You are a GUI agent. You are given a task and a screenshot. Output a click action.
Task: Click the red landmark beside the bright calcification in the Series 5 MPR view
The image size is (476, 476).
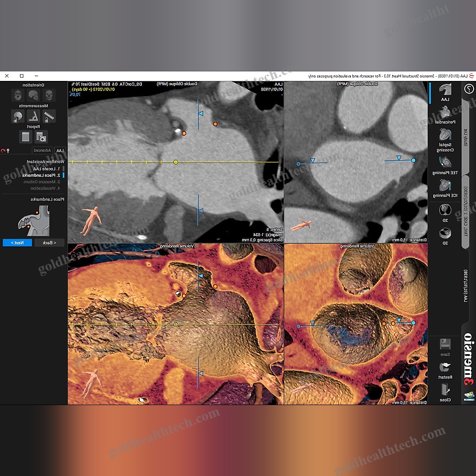click(184, 133)
